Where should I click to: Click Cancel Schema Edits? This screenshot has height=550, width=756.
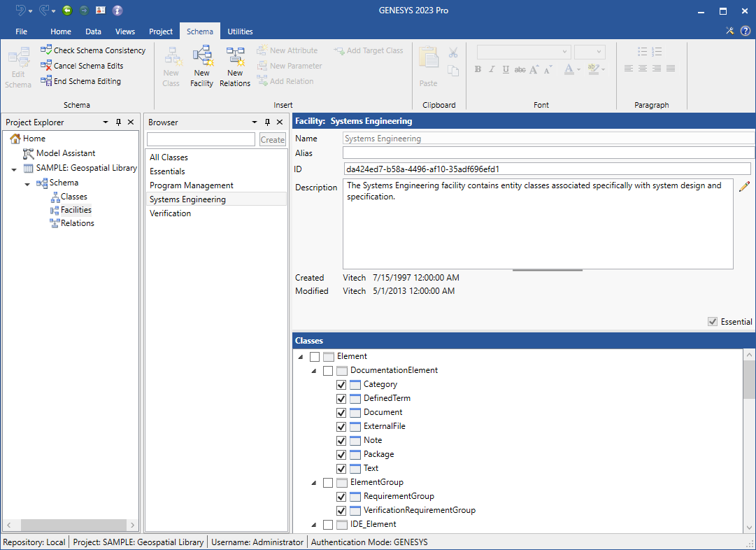click(x=82, y=66)
